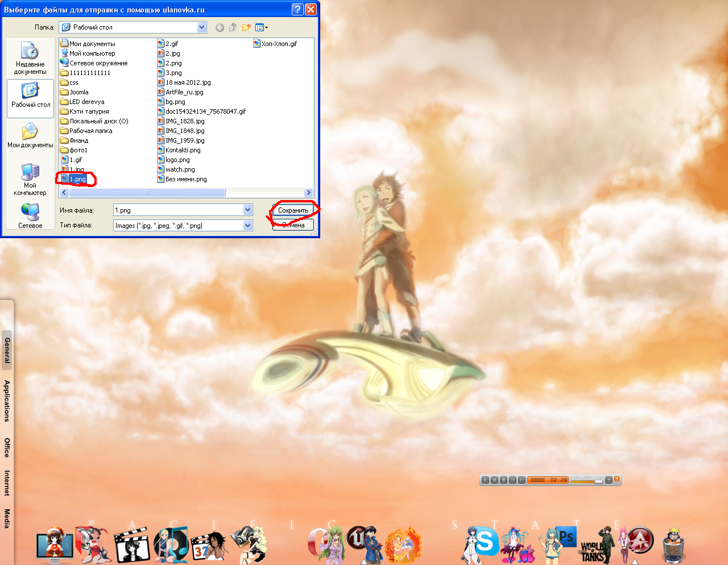Select the file ArtFile_ru.jpg
Screen dimensions: 728x565
tap(180, 92)
